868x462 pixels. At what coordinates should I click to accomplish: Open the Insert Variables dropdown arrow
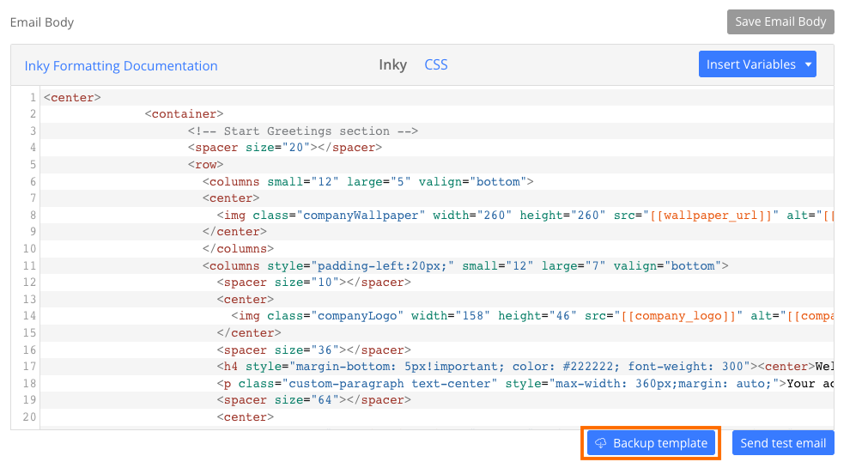click(x=808, y=64)
